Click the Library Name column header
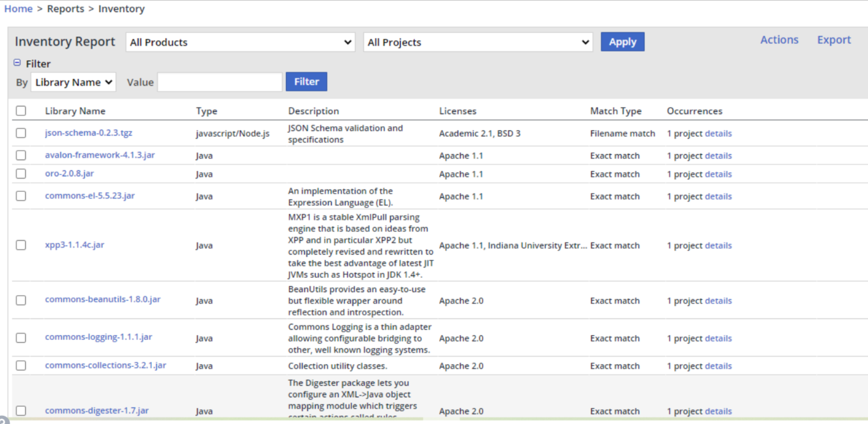Screen dimensions: 868x424 [75, 111]
